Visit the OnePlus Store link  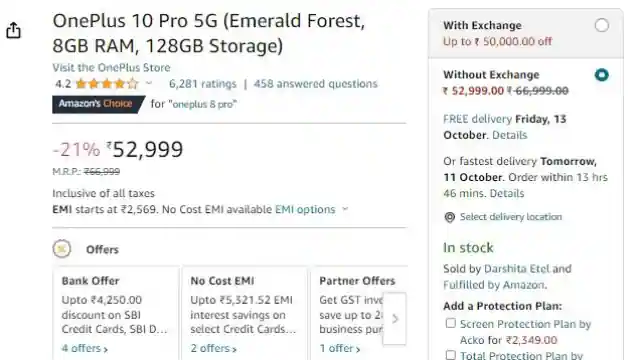click(111, 67)
